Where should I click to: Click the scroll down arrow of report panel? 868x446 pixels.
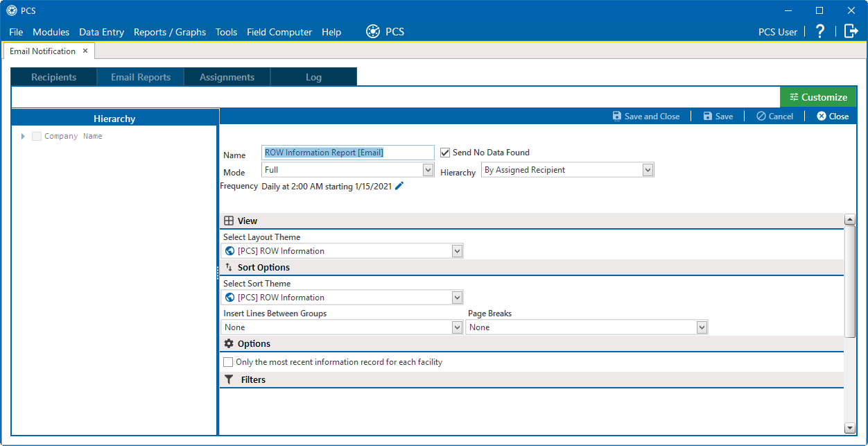[850, 428]
